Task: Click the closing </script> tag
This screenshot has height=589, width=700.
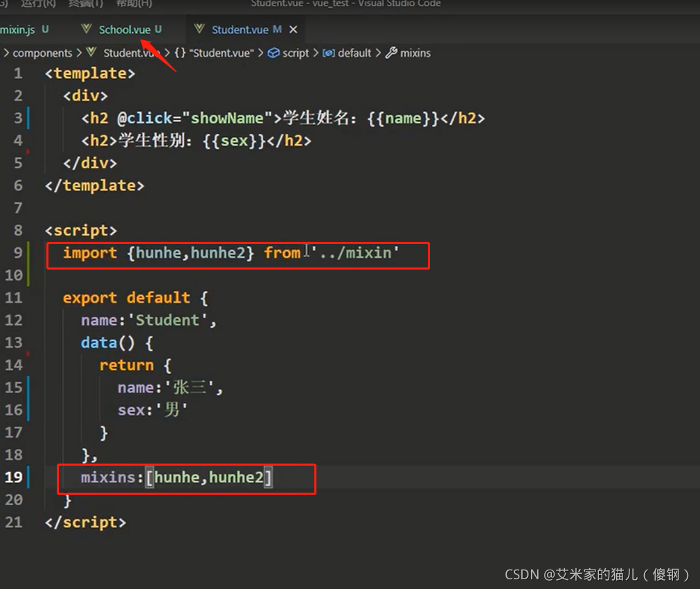Action: 85,522
